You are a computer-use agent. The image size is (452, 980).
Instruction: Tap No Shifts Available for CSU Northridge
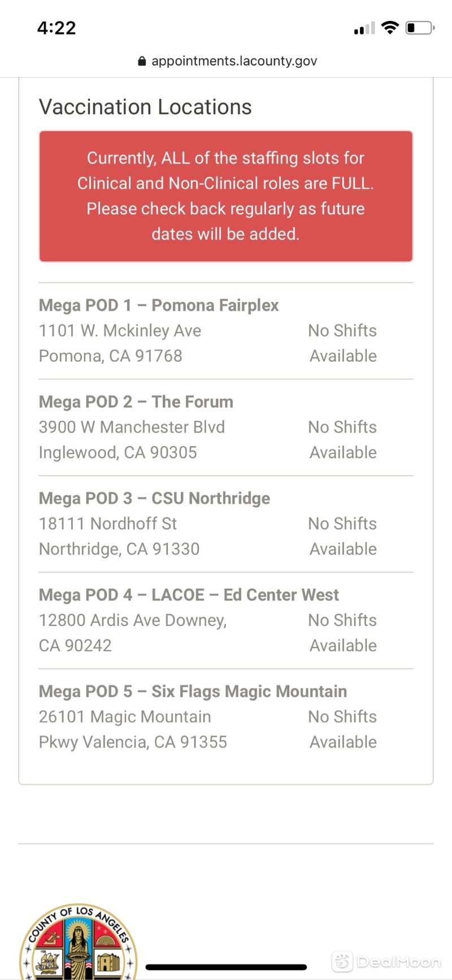[342, 536]
